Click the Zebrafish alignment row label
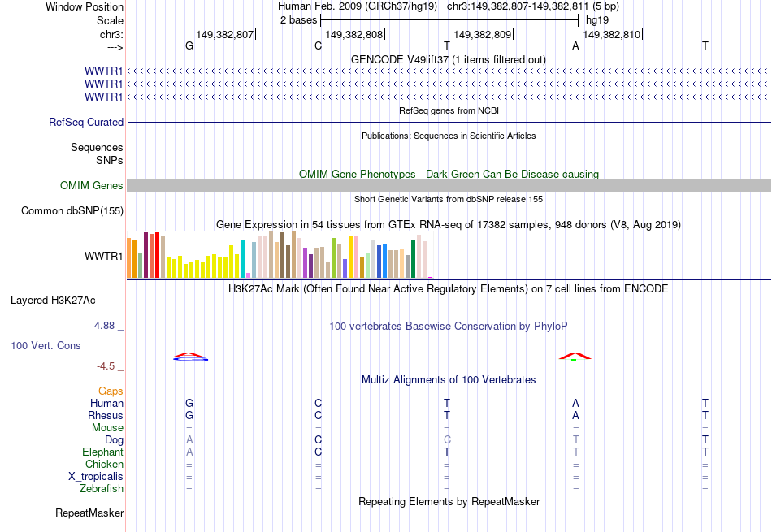The image size is (772, 532). (x=102, y=489)
